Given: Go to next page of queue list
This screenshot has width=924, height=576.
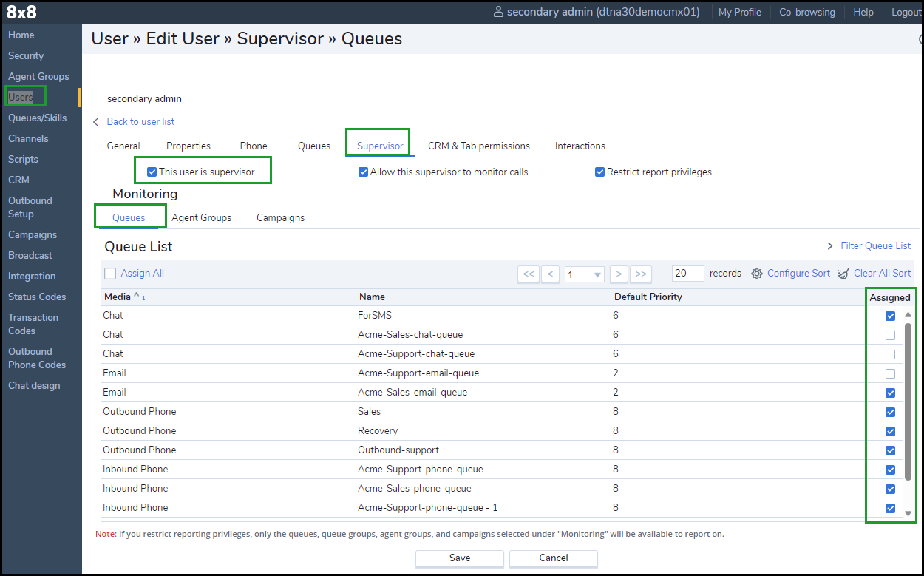Looking at the screenshot, I should click(x=619, y=274).
